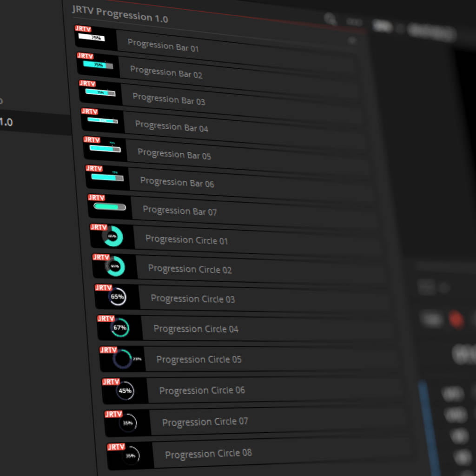This screenshot has width=476, height=476.
Task: Select the Progression Circle 05 thumbnail
Action: [x=122, y=358]
